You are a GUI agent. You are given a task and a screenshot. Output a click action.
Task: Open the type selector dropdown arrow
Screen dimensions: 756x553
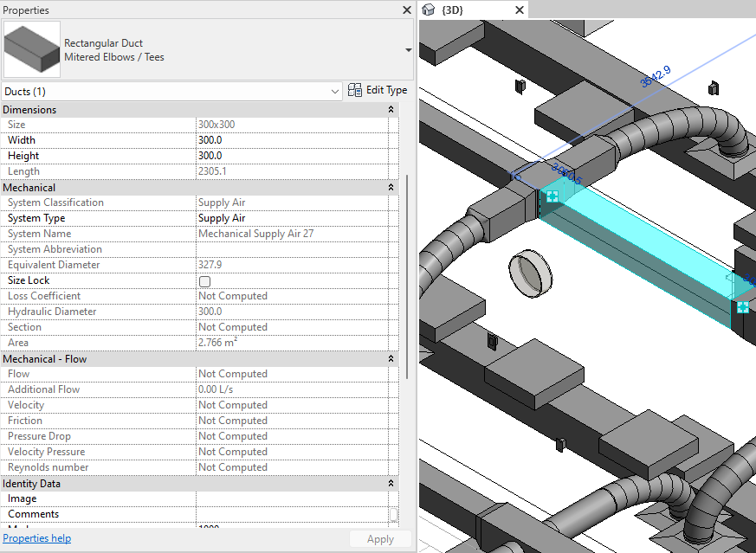coord(407,49)
